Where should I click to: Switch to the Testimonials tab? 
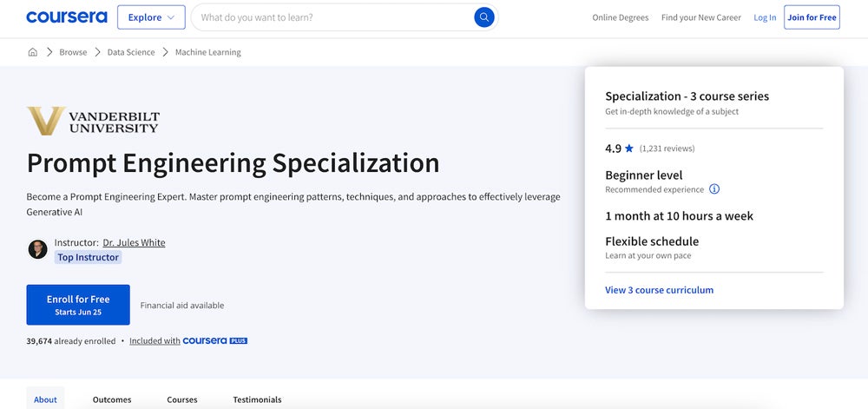coord(257,399)
